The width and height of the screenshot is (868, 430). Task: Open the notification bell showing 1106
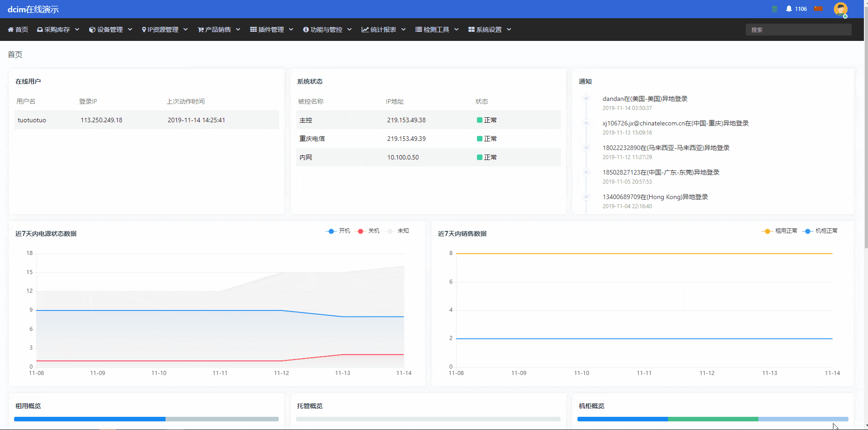[796, 9]
